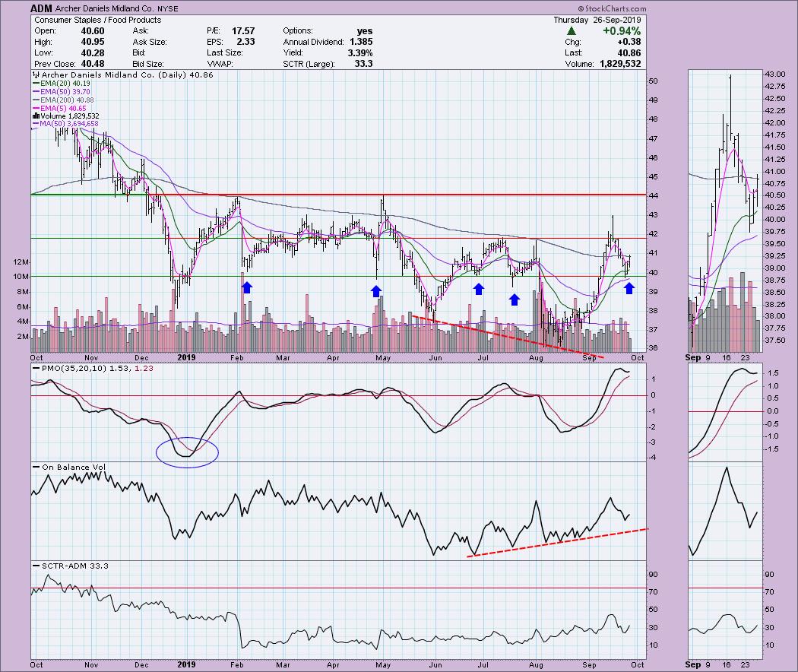
Task: Click the blue arrow near February 2019
Action: point(247,287)
